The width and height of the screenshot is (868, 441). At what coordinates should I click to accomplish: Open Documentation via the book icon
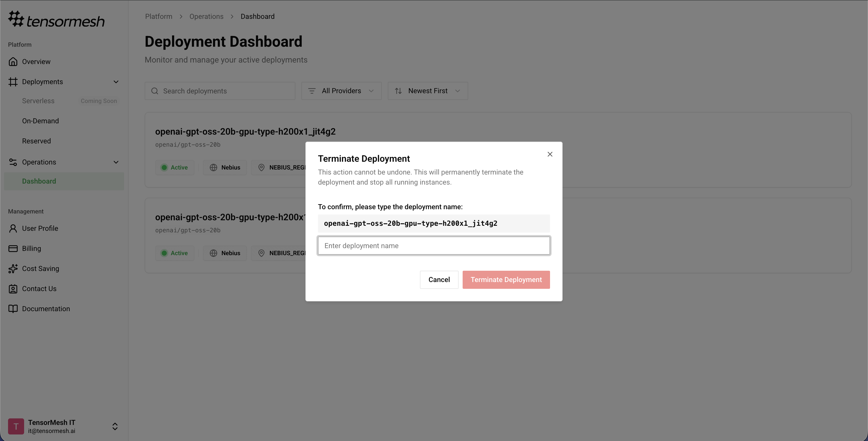coord(13,309)
